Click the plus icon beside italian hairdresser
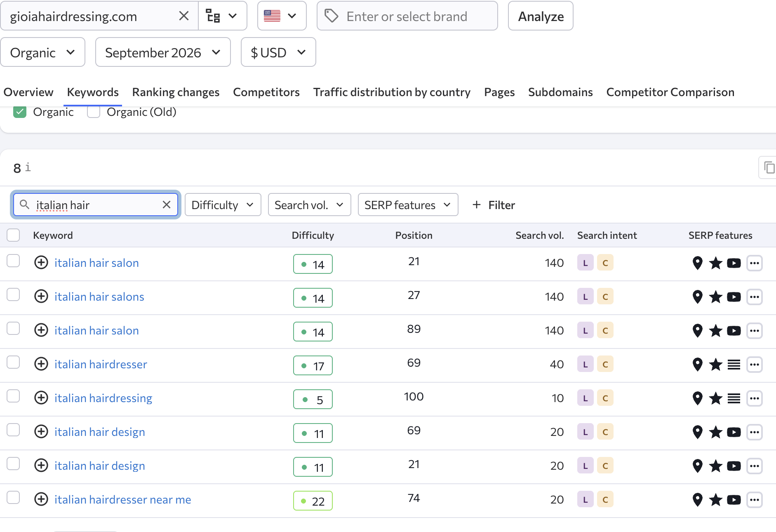This screenshot has width=776, height=532. (41, 364)
